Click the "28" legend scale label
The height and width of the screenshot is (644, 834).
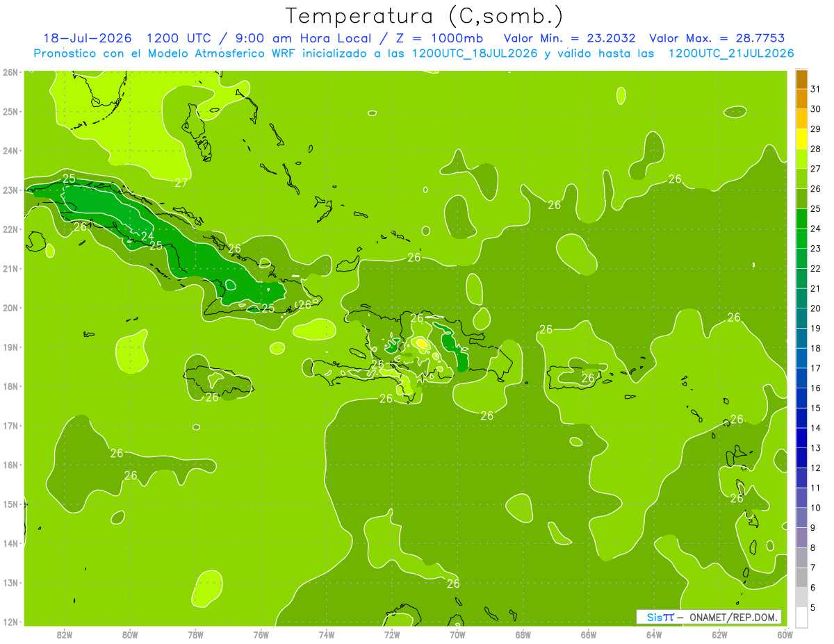click(815, 149)
